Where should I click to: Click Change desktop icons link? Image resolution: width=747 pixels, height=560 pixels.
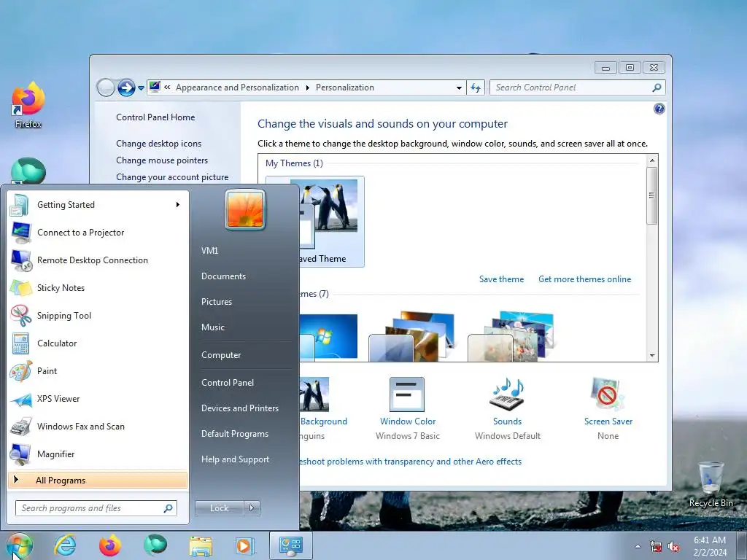click(x=158, y=144)
